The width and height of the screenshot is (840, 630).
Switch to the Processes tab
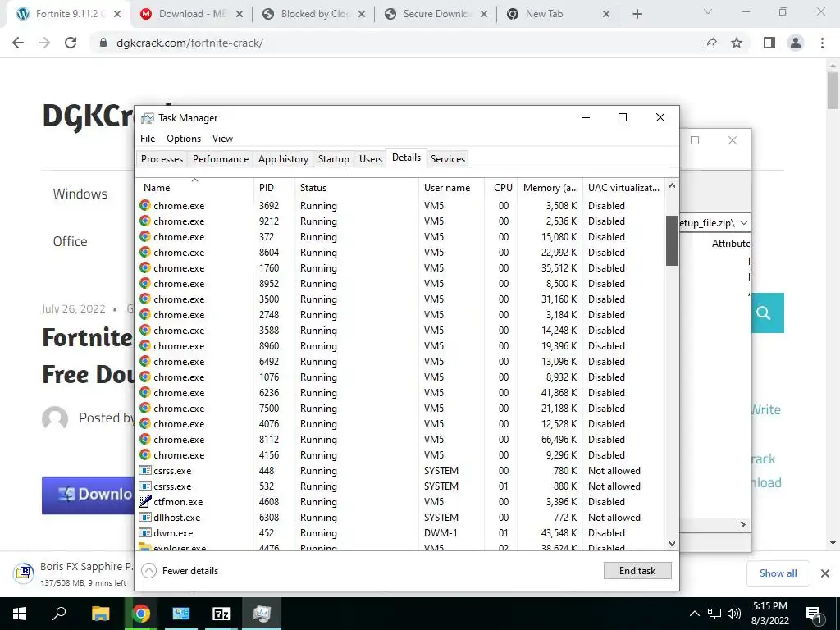point(162,158)
